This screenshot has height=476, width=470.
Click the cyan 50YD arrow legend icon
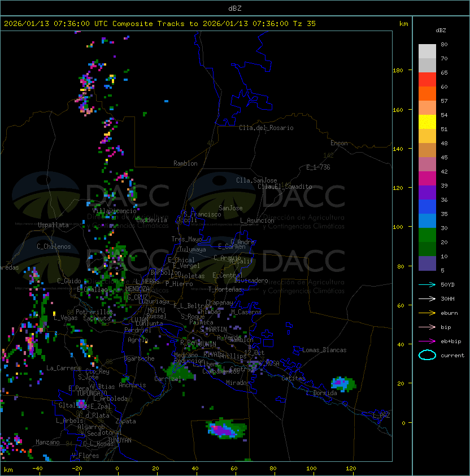coord(427,284)
